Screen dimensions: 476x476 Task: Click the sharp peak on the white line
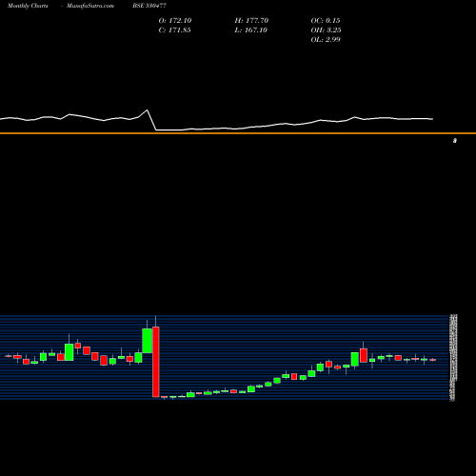(147, 110)
